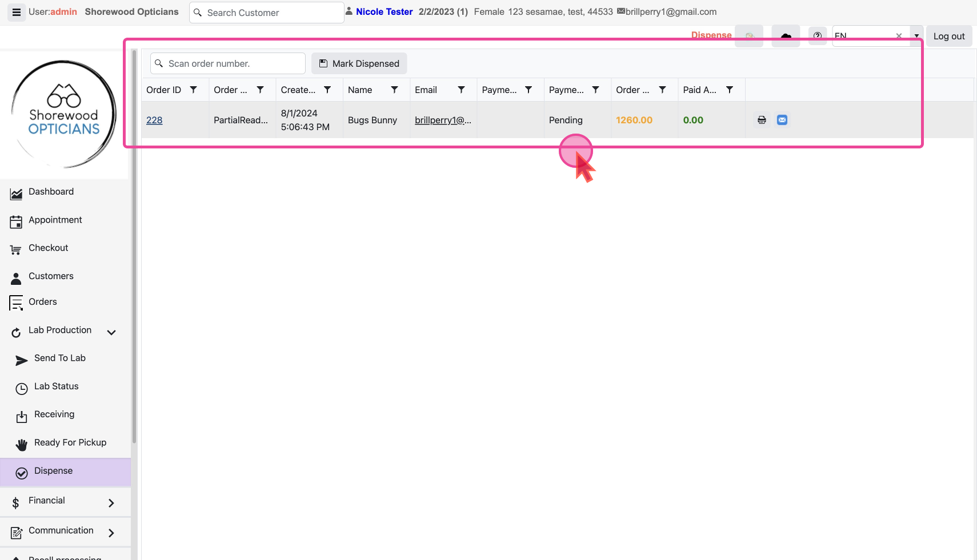Image resolution: width=977 pixels, height=560 pixels.
Task: Click the print icon for order 228
Action: (762, 120)
